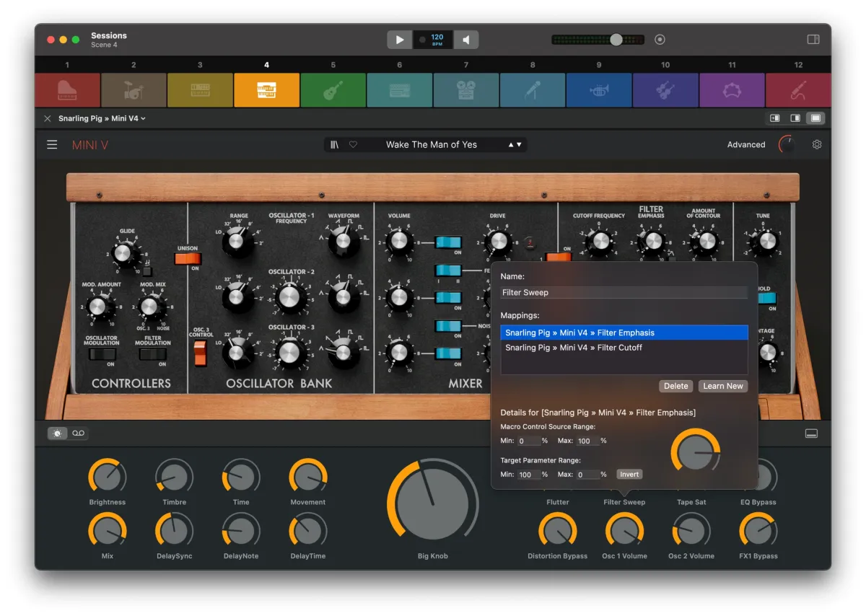Screen dimensions: 866x616
Task: Open the Mini V settings gear
Action: 817,144
